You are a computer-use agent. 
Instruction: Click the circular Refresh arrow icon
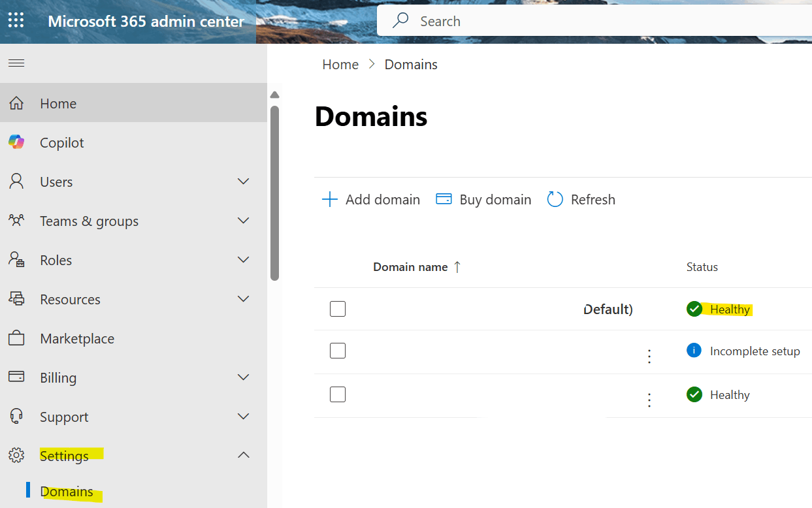(x=555, y=199)
